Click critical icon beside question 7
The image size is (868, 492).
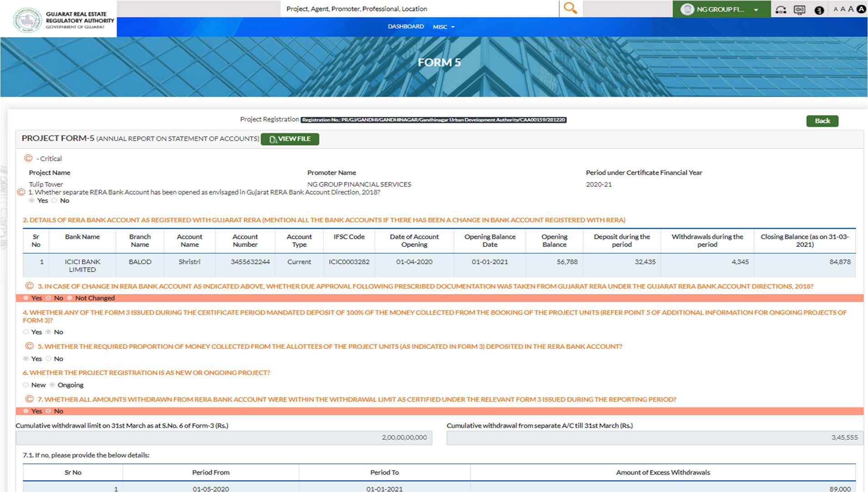30,399
